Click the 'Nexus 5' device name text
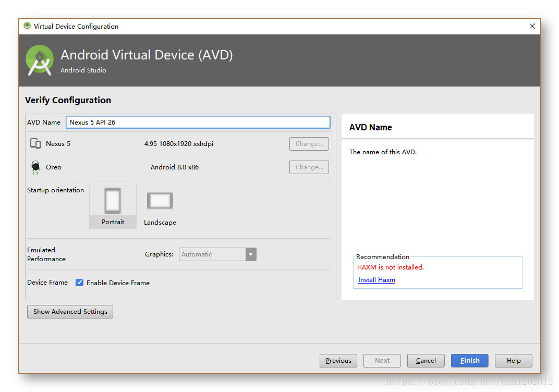 point(58,144)
